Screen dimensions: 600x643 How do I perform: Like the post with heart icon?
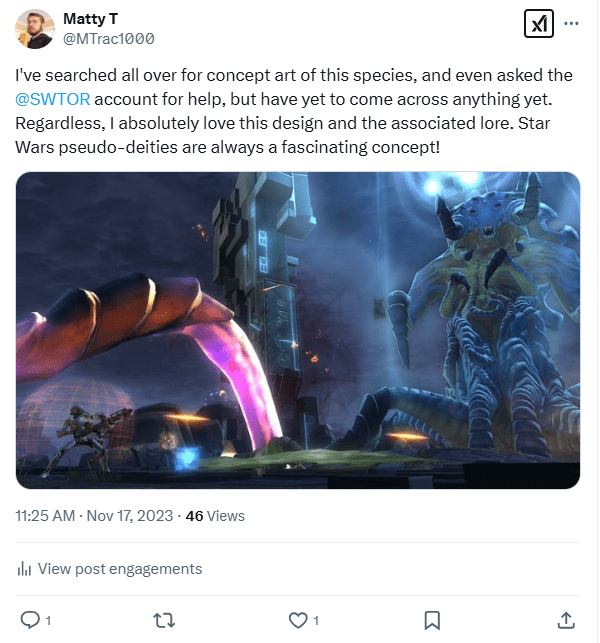pos(297,620)
